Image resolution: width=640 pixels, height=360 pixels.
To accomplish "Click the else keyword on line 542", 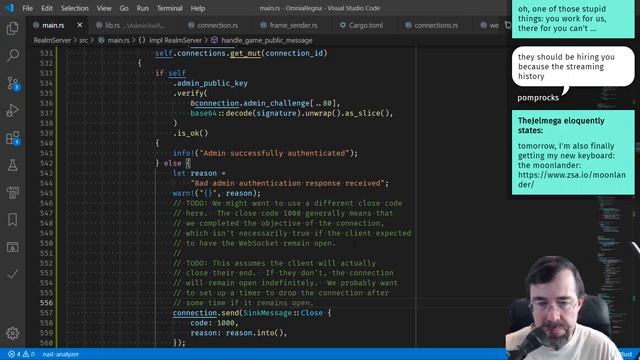I will pyautogui.click(x=172, y=163).
